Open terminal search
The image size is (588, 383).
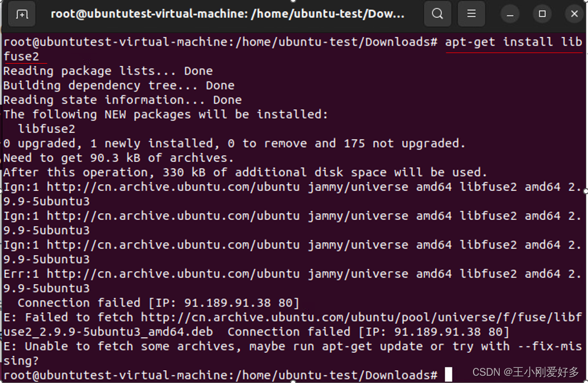tap(437, 14)
